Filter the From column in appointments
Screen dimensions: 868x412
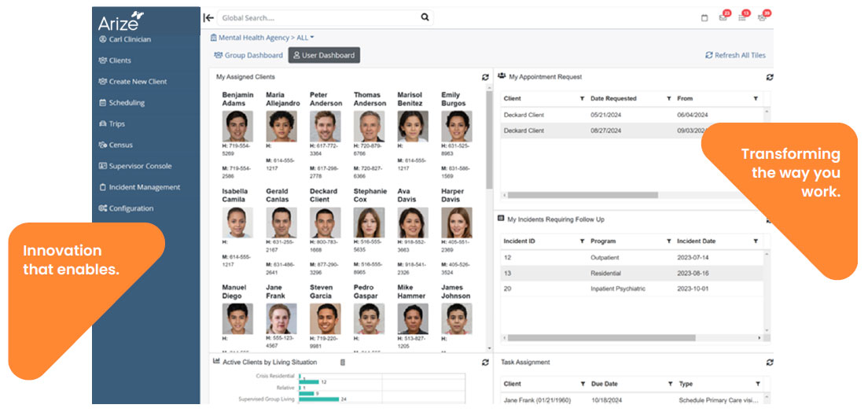(756, 98)
